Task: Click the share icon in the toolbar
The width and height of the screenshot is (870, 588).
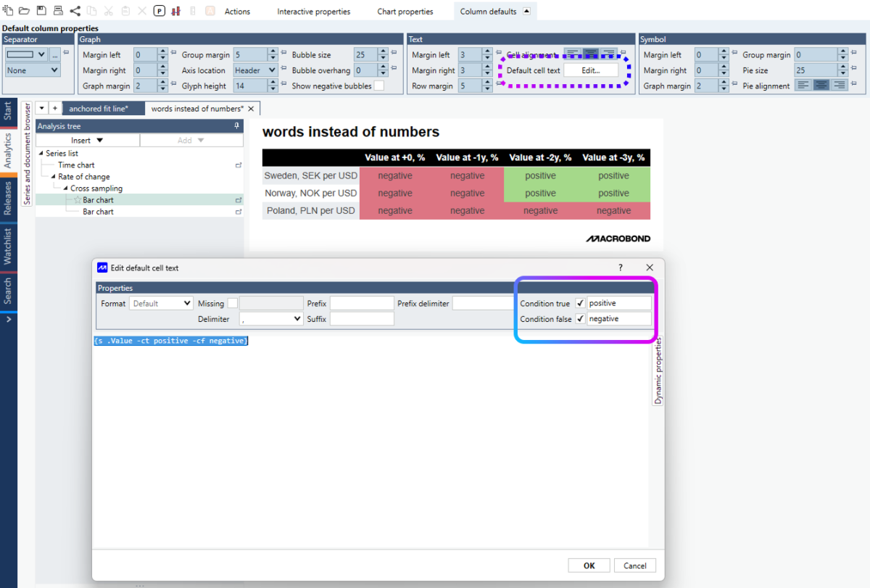Action: tap(75, 11)
